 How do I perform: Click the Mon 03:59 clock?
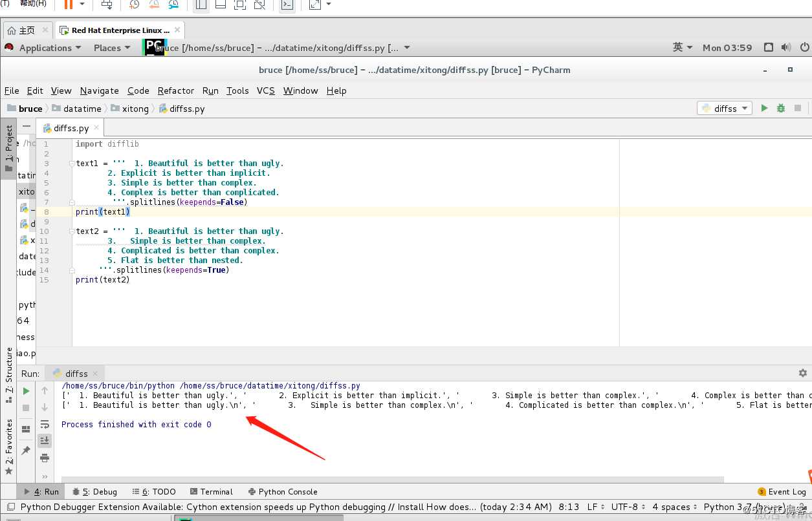[x=727, y=48]
